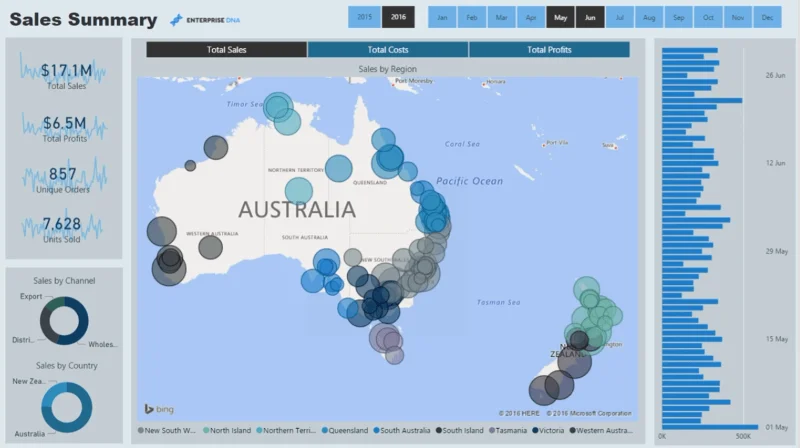Image resolution: width=800 pixels, height=448 pixels.
Task: Filter by the Jan month button
Action: (442, 17)
